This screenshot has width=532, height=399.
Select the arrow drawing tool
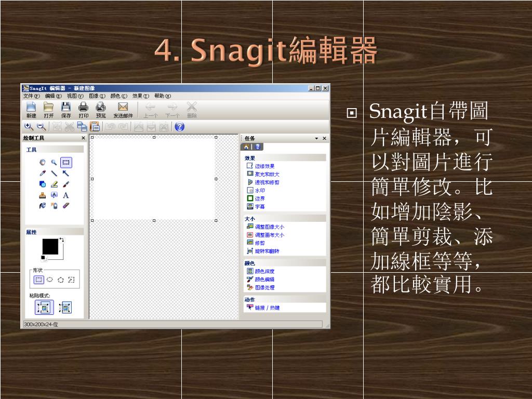pyautogui.click(x=66, y=174)
